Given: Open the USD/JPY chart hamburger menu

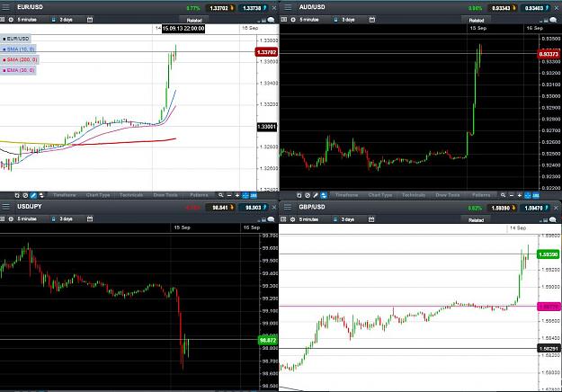Looking at the screenshot, I should 5,207.
